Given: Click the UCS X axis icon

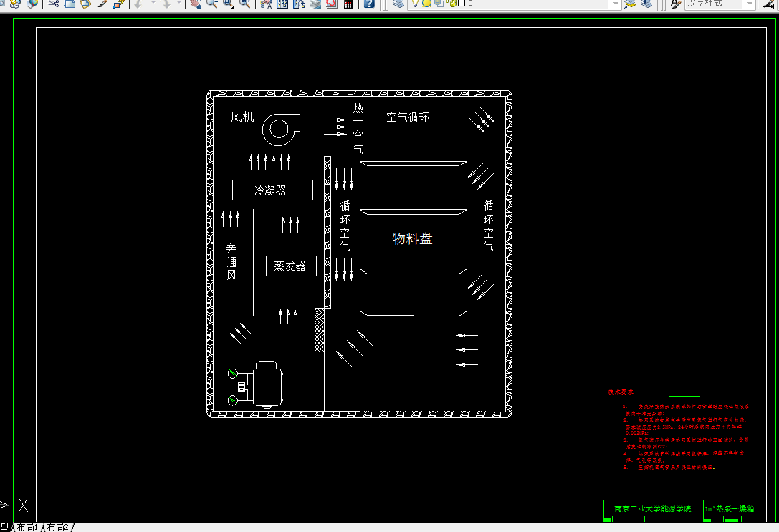Looking at the screenshot, I should [x=24, y=506].
